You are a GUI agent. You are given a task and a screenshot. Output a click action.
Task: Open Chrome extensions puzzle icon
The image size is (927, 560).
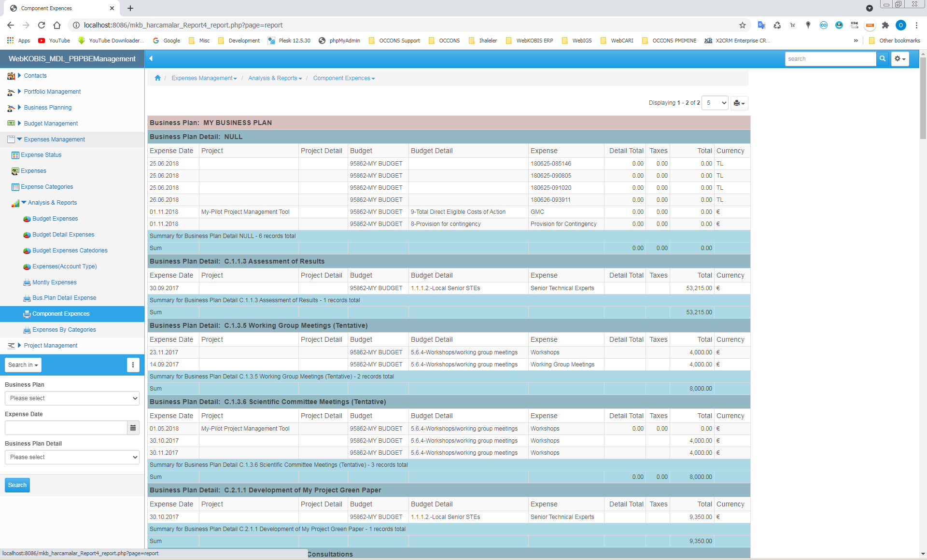point(885,25)
